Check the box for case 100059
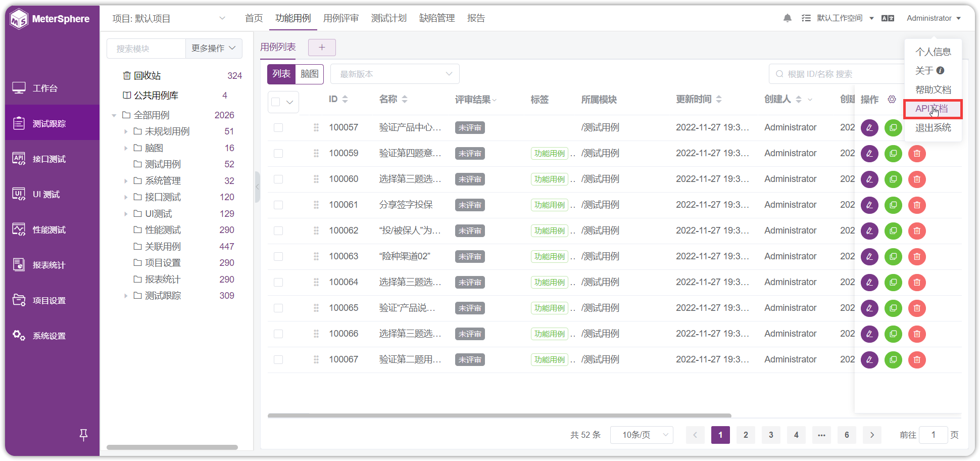980x461 pixels. 278,153
